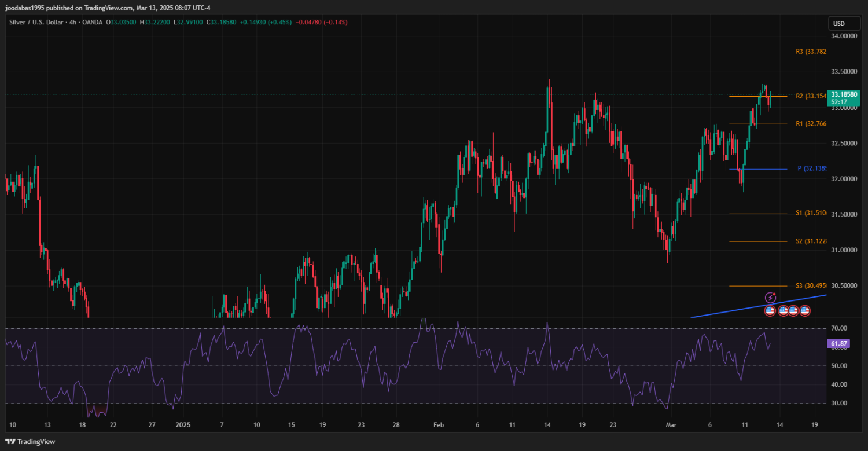Click the 34.00000 price scale label
Viewport: 868px width, 451px height.
point(843,36)
